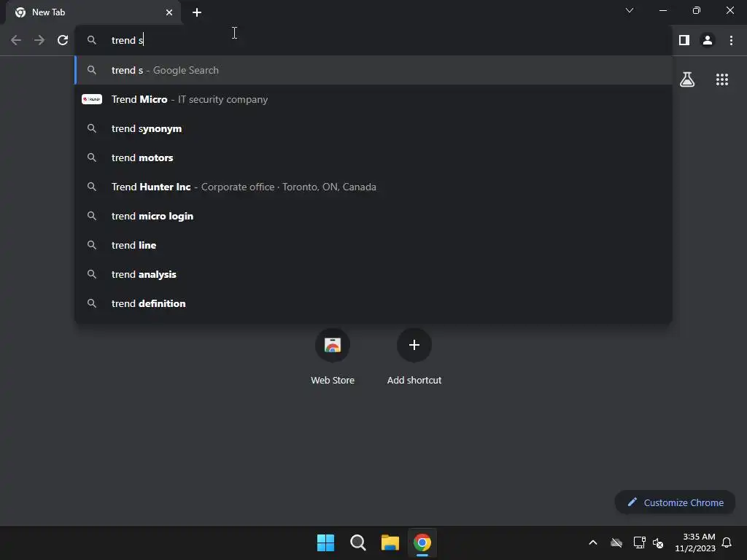Image resolution: width=747 pixels, height=560 pixels.
Task: Click the muted volume tray icon
Action: 658,542
